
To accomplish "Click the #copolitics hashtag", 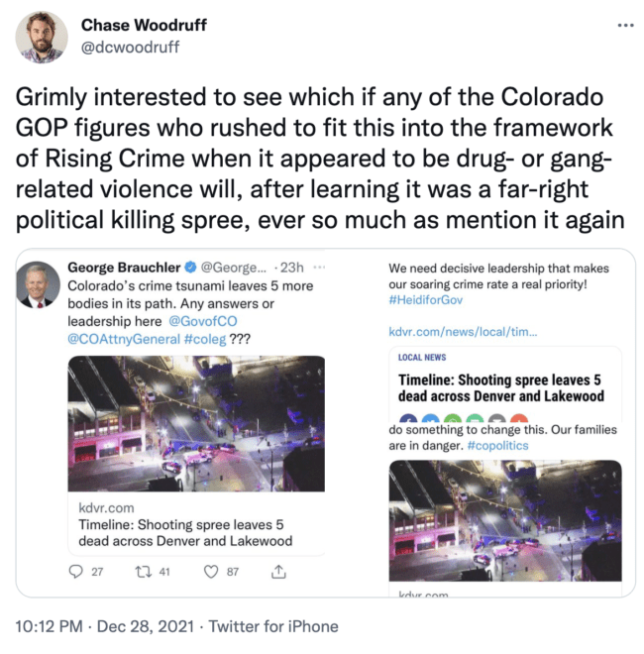I will [497, 446].
